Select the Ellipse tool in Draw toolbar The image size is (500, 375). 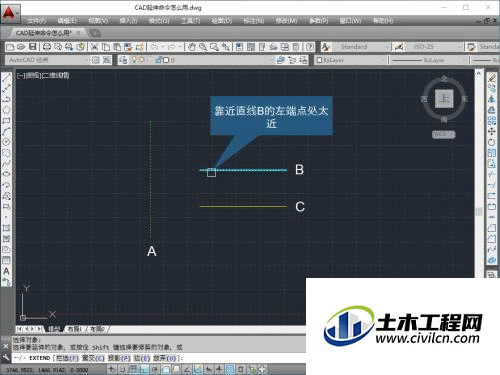pyautogui.click(x=6, y=174)
